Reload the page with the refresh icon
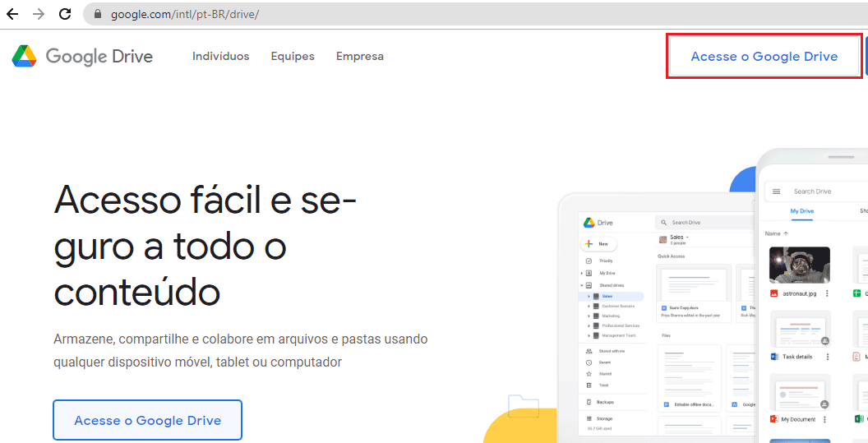The image size is (868, 443). 65,14
